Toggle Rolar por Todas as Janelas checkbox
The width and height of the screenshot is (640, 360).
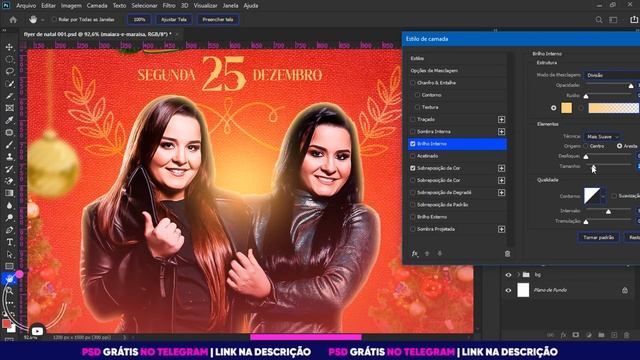[x=54, y=19]
